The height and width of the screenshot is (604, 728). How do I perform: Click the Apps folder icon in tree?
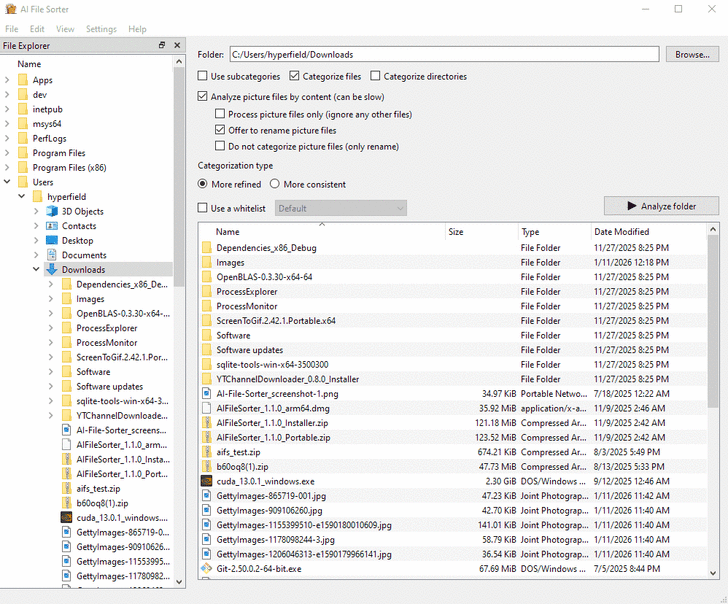pos(23,80)
